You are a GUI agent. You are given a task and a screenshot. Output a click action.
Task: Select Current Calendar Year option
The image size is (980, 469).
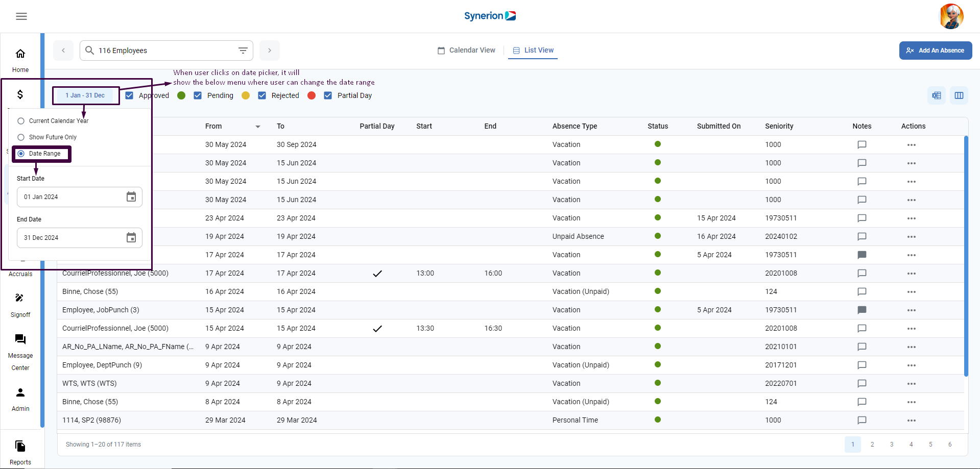21,121
